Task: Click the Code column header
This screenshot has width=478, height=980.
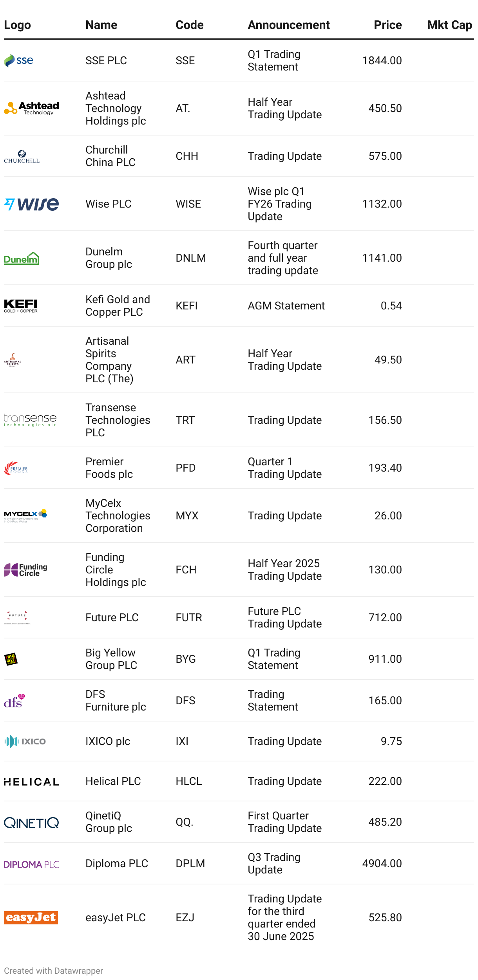Action: (x=190, y=25)
